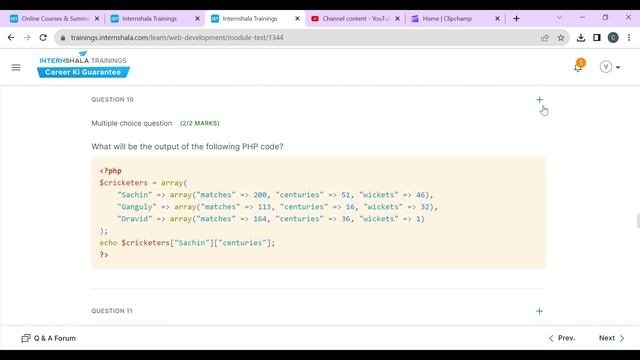
Task: Click the page vertical scrollbar thumb
Action: [638, 220]
